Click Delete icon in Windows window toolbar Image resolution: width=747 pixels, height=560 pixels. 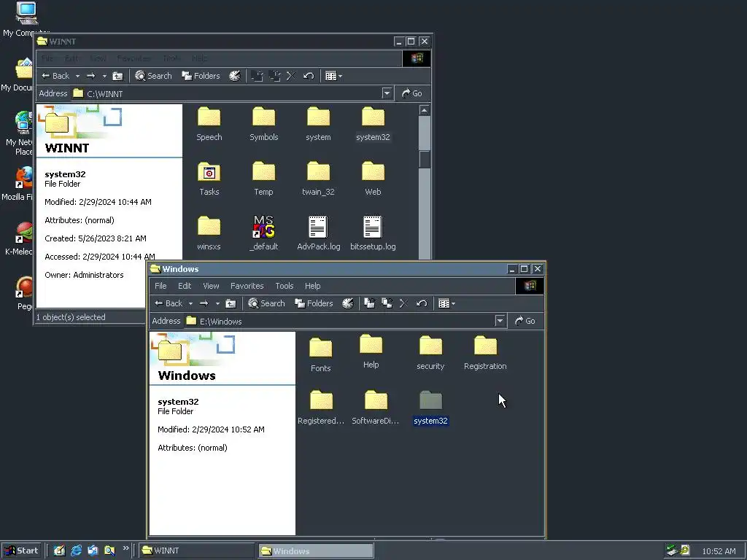[x=404, y=303]
